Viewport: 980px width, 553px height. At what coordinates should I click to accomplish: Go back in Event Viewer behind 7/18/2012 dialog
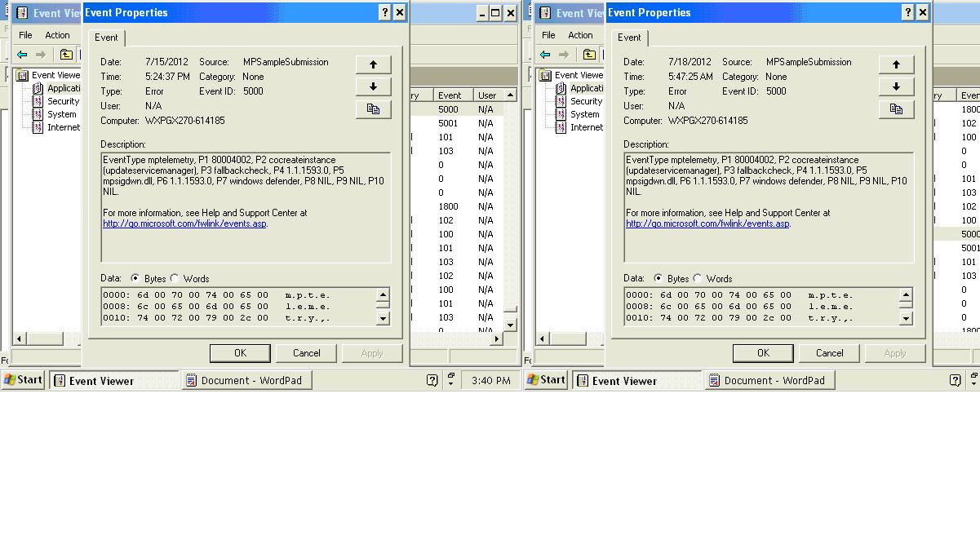pyautogui.click(x=545, y=55)
